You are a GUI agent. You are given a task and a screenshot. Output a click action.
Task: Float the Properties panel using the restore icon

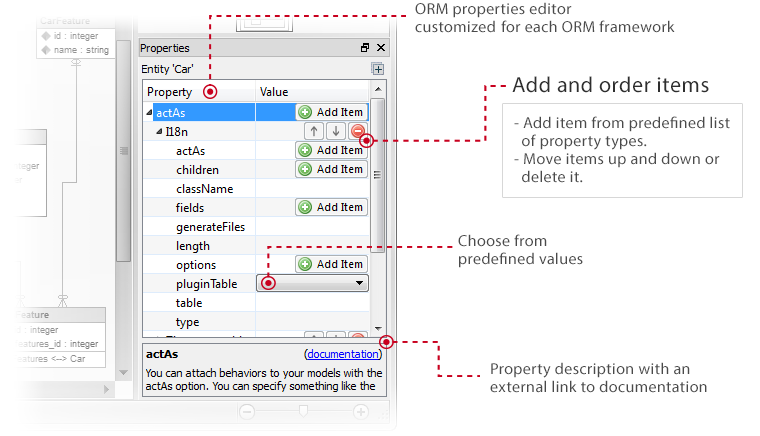[x=365, y=48]
